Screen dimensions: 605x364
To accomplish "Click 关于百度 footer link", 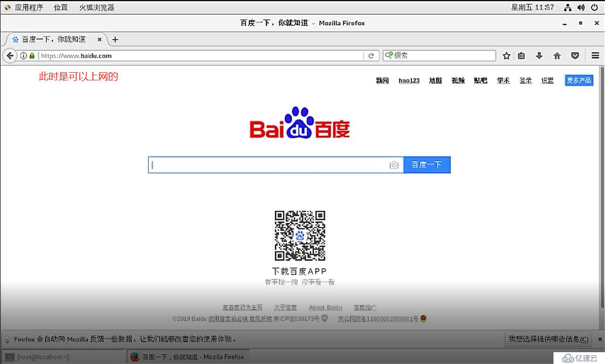I will [x=286, y=307].
